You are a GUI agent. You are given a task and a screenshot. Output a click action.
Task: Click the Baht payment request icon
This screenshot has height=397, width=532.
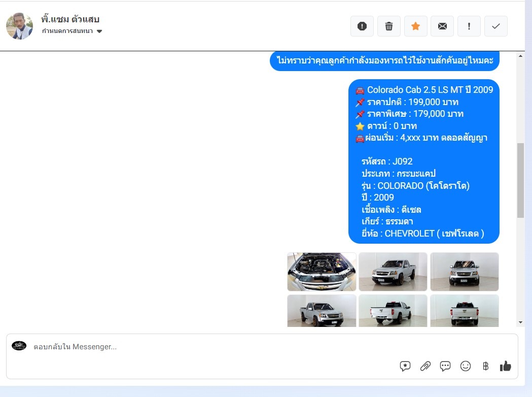[x=485, y=366]
